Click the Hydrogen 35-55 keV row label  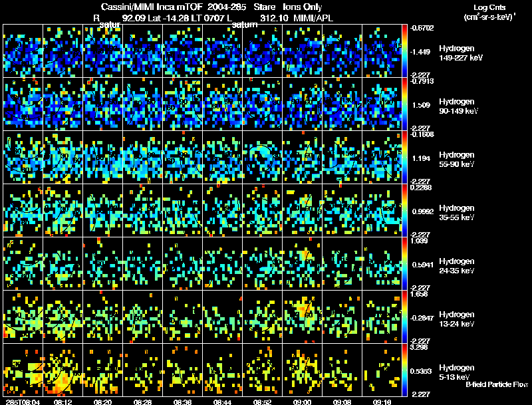tap(457, 212)
